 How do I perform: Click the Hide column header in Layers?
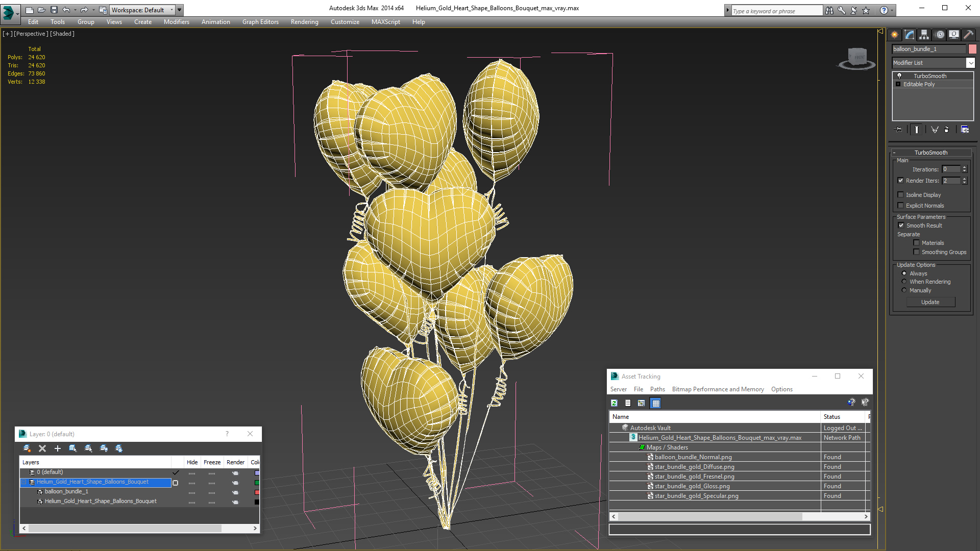(x=192, y=462)
